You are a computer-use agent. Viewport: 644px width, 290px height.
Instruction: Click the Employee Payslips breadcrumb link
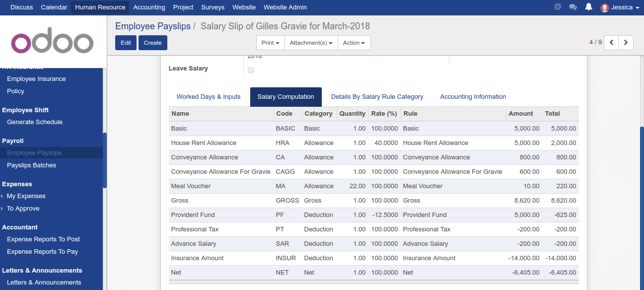pyautogui.click(x=152, y=26)
